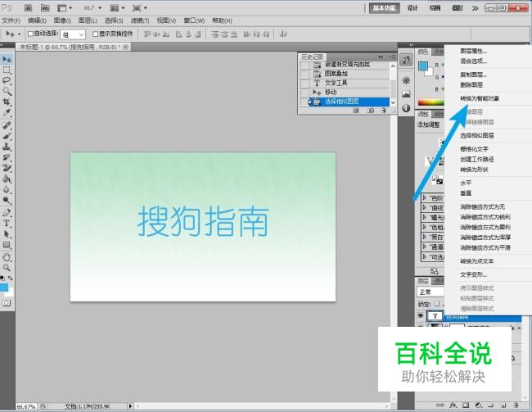Image resolution: width=532 pixels, height=412 pixels.
Task: Pick a color from the spectrum ramp
Action: (x=431, y=102)
